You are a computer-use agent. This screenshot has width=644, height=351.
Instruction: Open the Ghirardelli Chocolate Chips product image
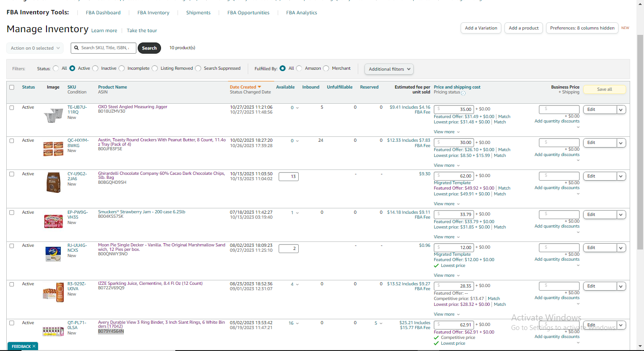53,182
